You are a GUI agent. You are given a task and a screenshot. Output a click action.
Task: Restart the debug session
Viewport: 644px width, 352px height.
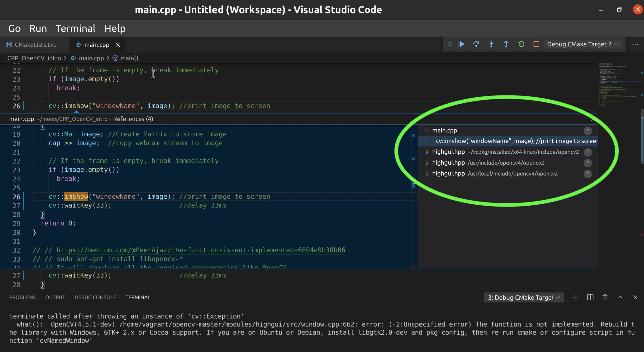521,44
